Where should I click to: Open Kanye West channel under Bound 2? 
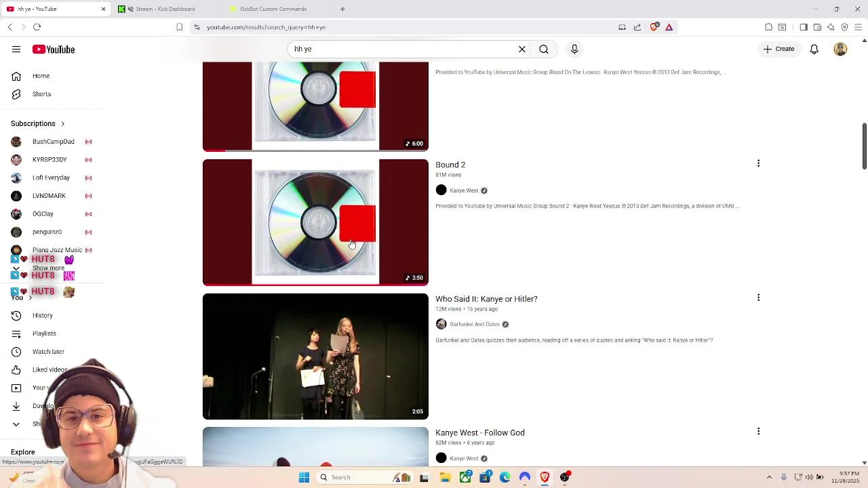(464, 190)
